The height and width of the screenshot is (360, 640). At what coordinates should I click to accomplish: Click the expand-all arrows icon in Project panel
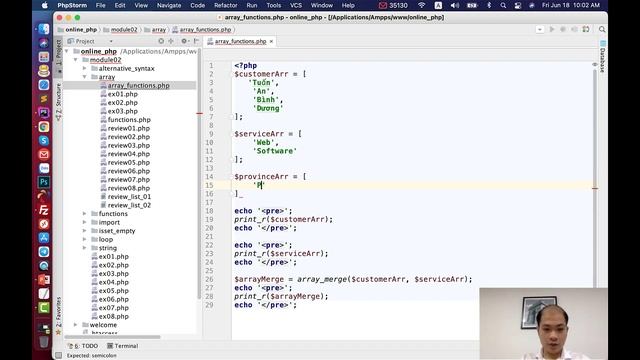coord(171,41)
